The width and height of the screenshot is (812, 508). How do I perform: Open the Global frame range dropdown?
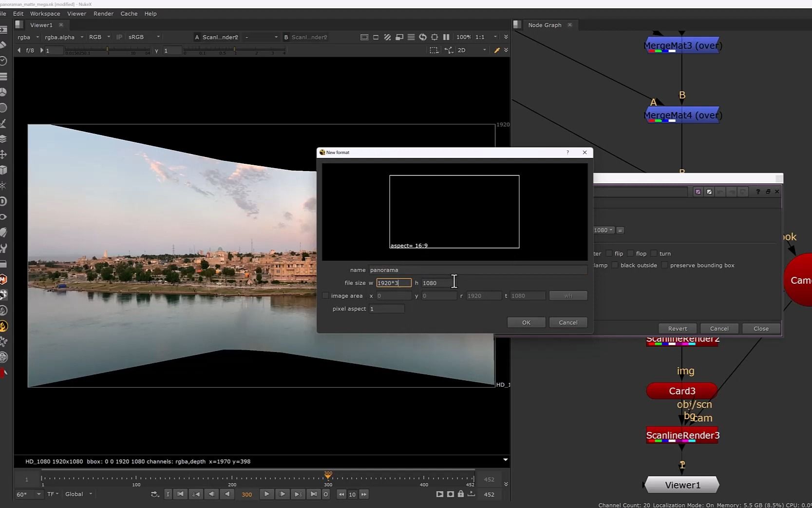click(78, 494)
